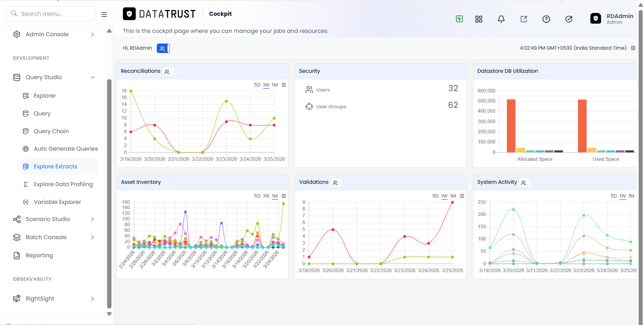The width and height of the screenshot is (644, 325).
Task: Collapse the Query Studio section
Action: pyautogui.click(x=54, y=77)
